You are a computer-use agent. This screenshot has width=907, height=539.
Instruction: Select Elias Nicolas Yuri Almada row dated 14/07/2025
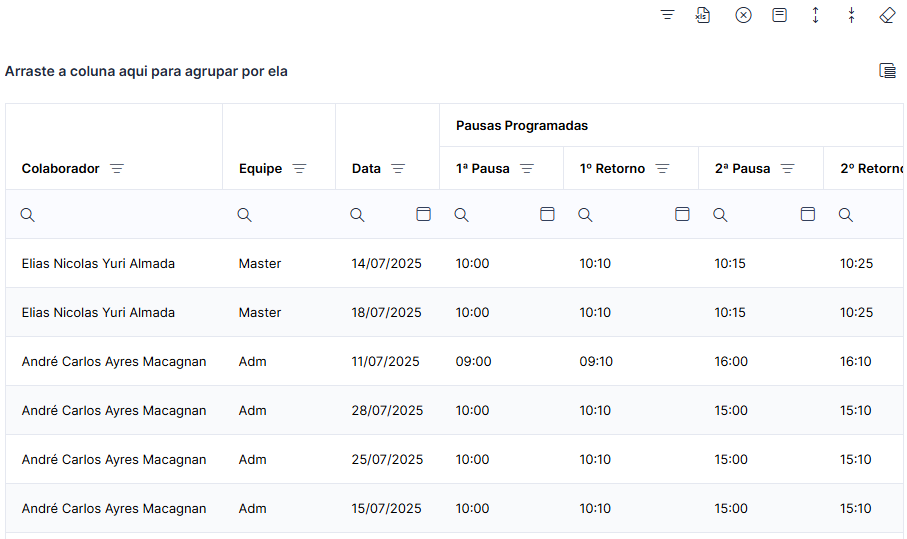click(x=454, y=263)
